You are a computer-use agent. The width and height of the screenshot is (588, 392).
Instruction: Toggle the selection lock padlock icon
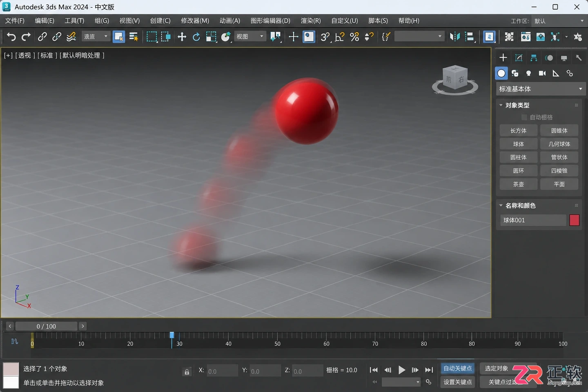tap(187, 372)
